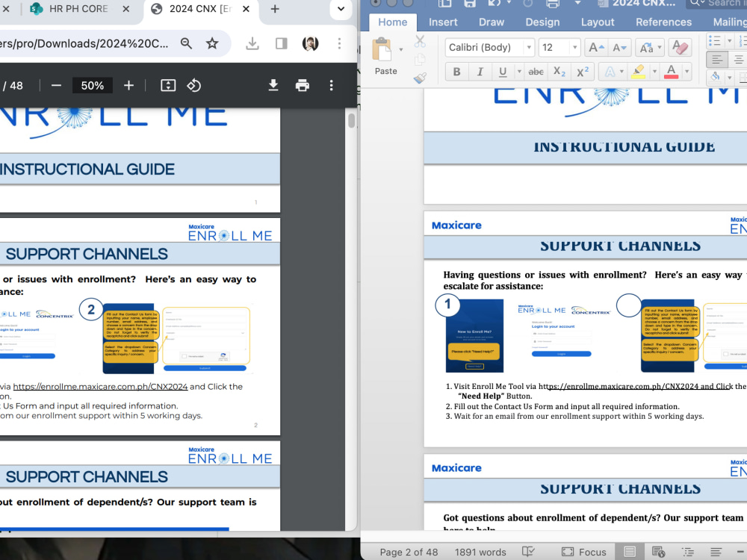The height and width of the screenshot is (560, 747).
Task: Open the bullets list dropdown arrow
Action: coord(729,41)
